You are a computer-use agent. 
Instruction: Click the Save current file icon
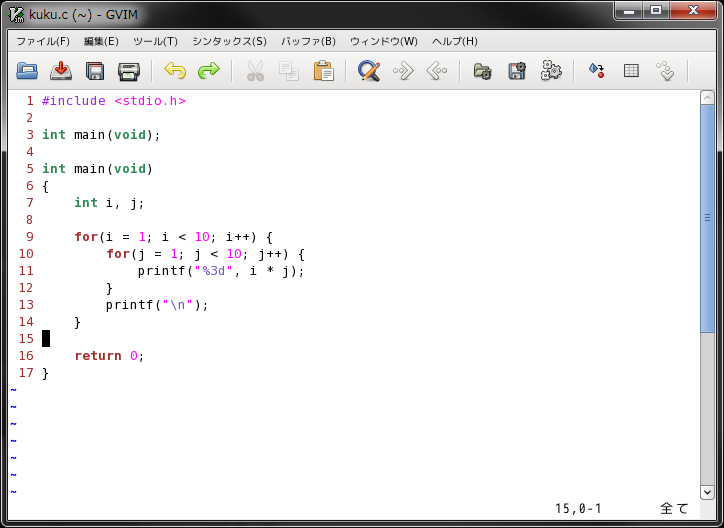[61, 71]
